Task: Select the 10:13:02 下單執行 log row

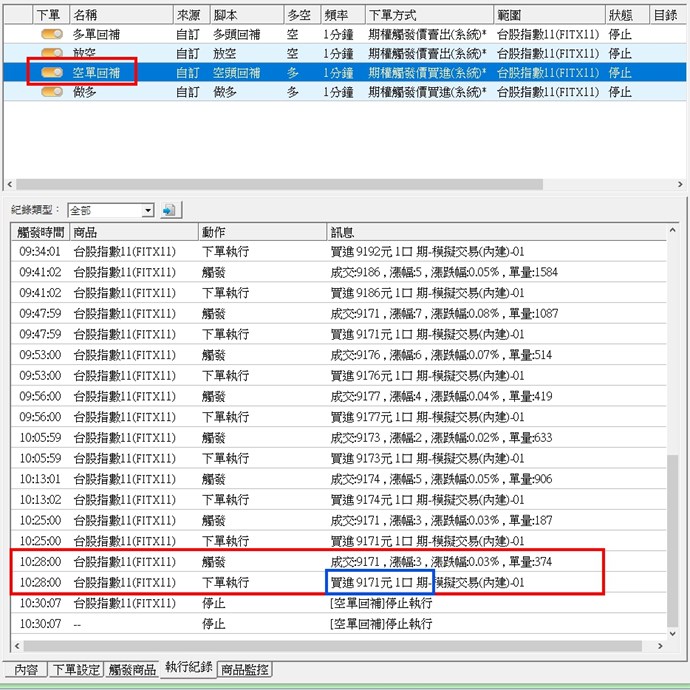Action: pos(338,499)
